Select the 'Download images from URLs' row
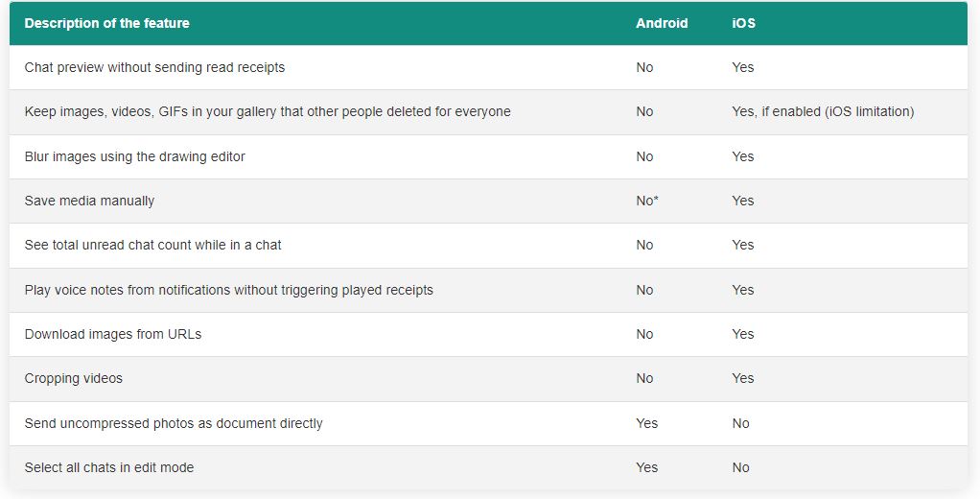980x499 pixels. click(x=112, y=334)
